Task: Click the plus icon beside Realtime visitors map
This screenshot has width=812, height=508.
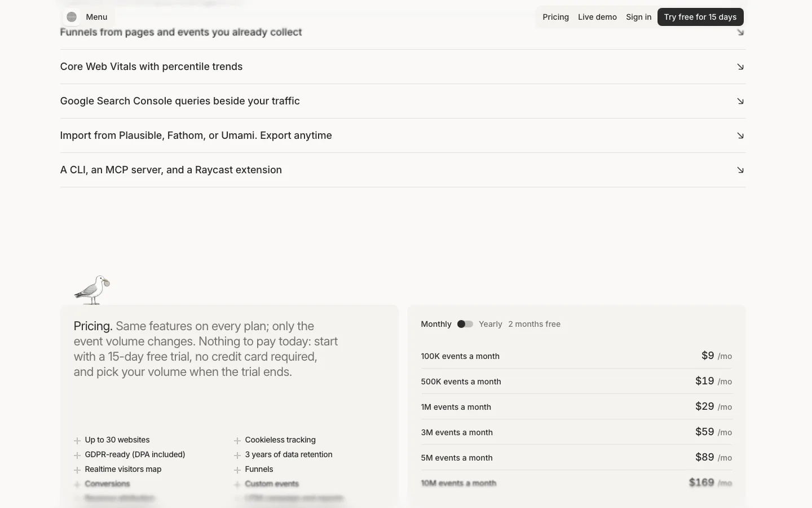Action: tap(77, 470)
